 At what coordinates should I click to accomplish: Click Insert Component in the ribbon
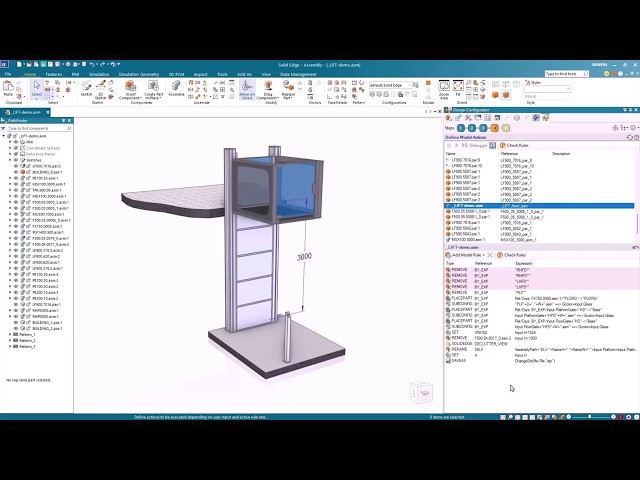click(x=130, y=90)
